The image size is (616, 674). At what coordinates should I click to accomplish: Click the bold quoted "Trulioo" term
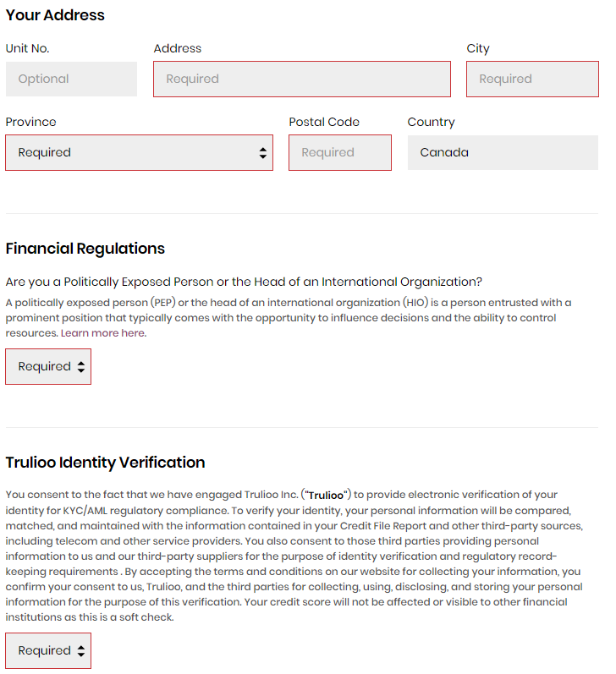coord(326,496)
